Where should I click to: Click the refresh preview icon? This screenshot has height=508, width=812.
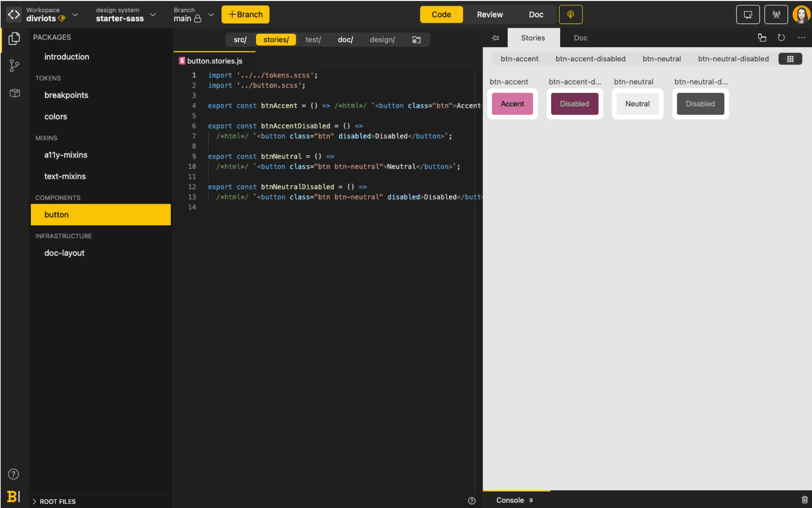click(x=781, y=38)
